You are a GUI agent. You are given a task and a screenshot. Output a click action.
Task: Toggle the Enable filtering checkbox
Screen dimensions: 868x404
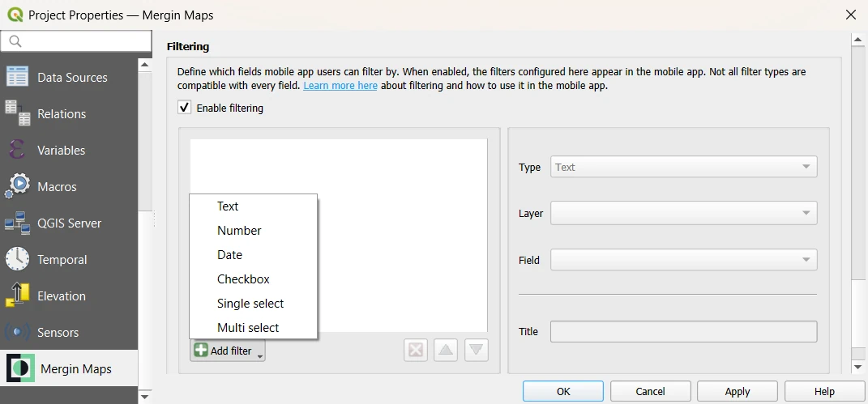[184, 107]
